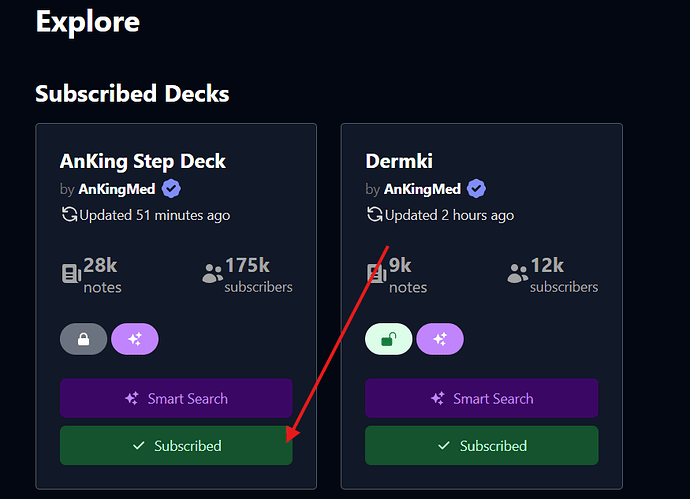Click the subscribers people icon beside 12k
The width and height of the screenshot is (690, 499).
pos(518,273)
